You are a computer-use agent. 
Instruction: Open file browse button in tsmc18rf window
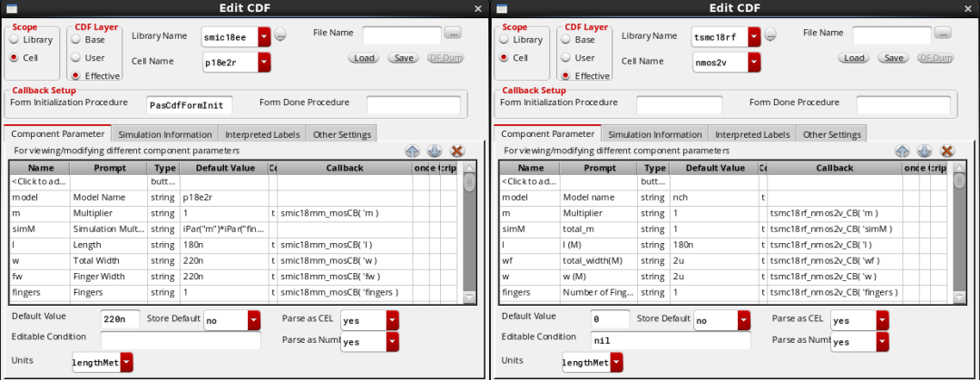pos(942,34)
